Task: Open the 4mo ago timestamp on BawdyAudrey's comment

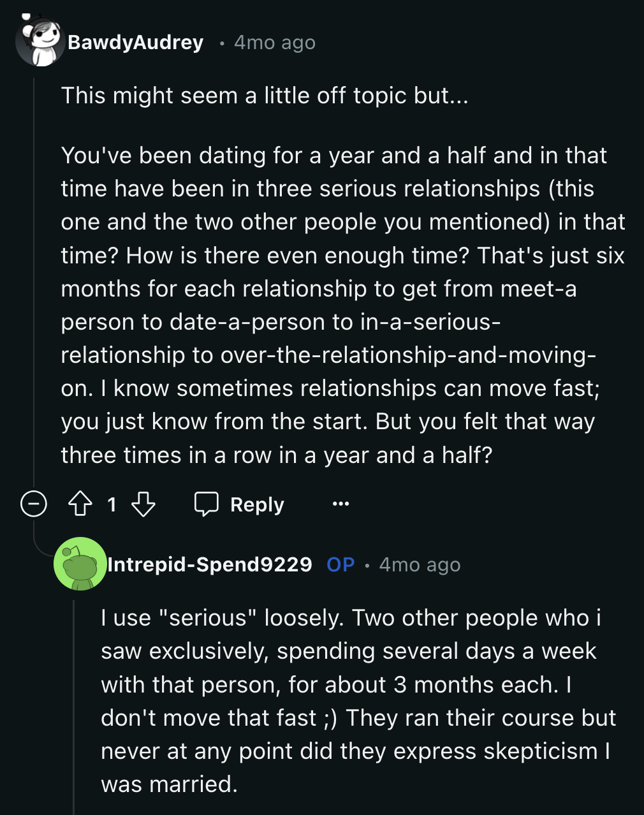Action: [274, 42]
